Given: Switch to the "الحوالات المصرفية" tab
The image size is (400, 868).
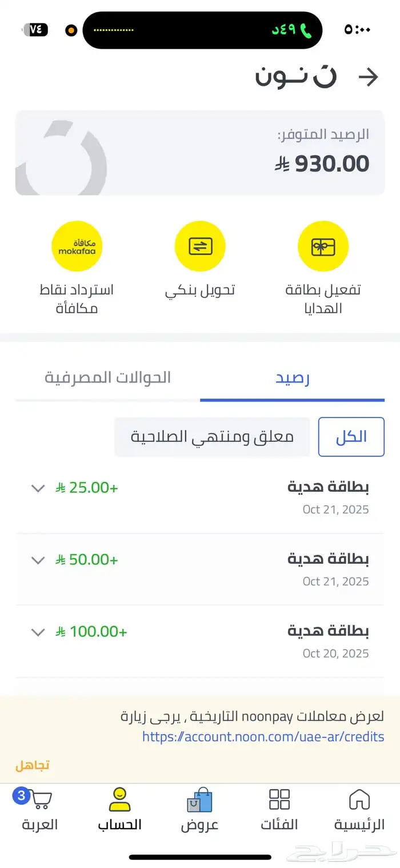Looking at the screenshot, I should (x=108, y=378).
